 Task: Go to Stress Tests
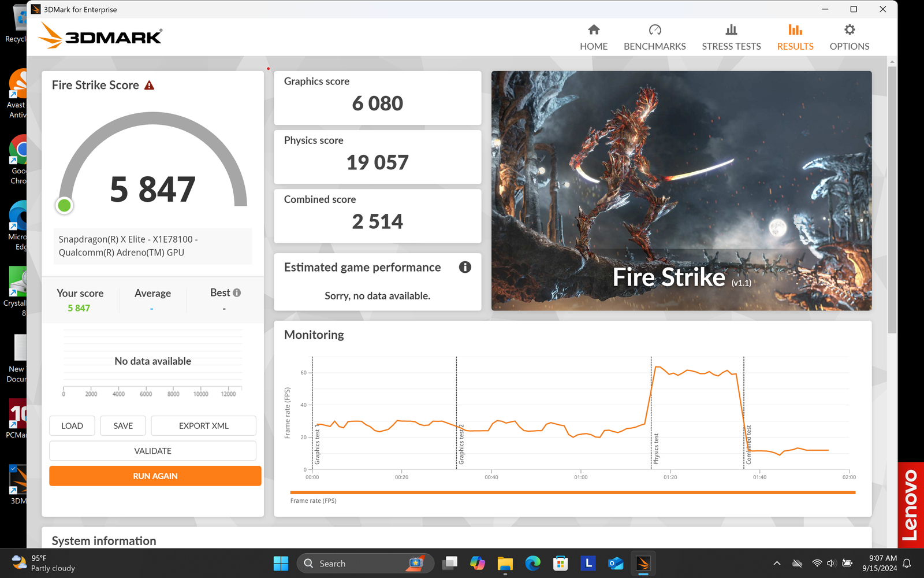click(x=731, y=37)
